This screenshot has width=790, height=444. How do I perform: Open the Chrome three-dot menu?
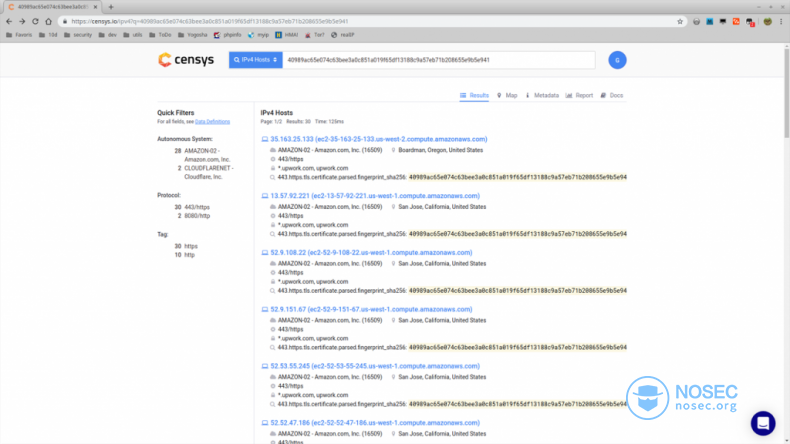[x=781, y=22]
